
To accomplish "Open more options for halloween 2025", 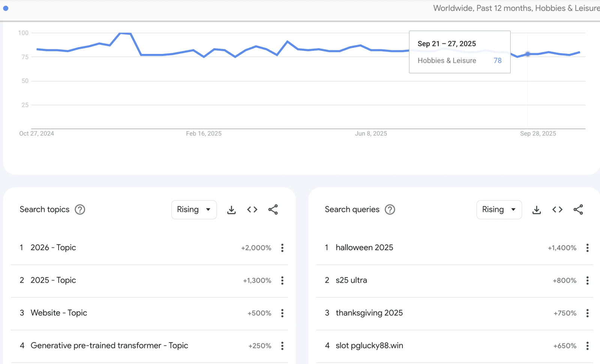I will click(588, 248).
